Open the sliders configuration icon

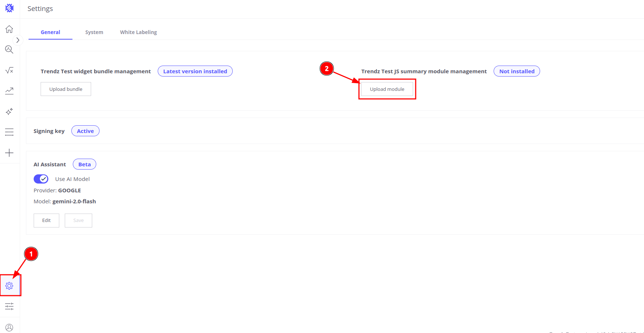click(10, 306)
